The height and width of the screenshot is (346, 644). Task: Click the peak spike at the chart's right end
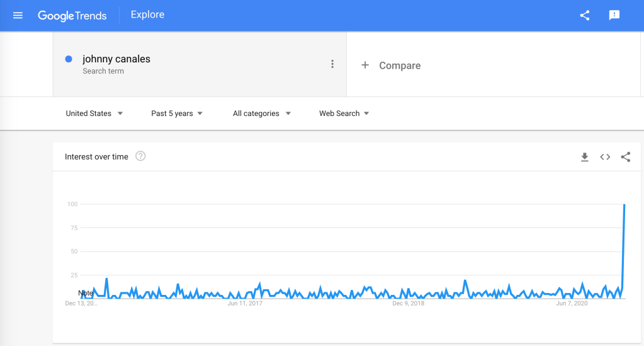pyautogui.click(x=624, y=205)
